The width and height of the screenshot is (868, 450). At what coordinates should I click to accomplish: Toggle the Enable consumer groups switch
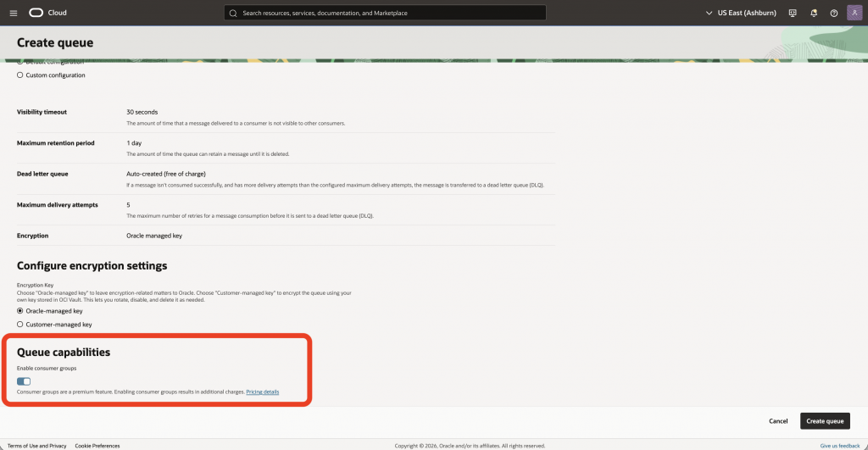coord(24,381)
